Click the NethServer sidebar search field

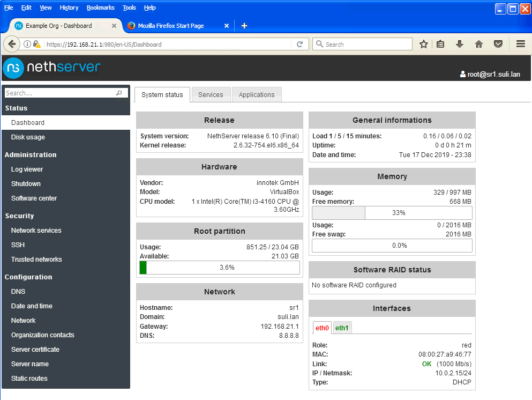pos(60,93)
